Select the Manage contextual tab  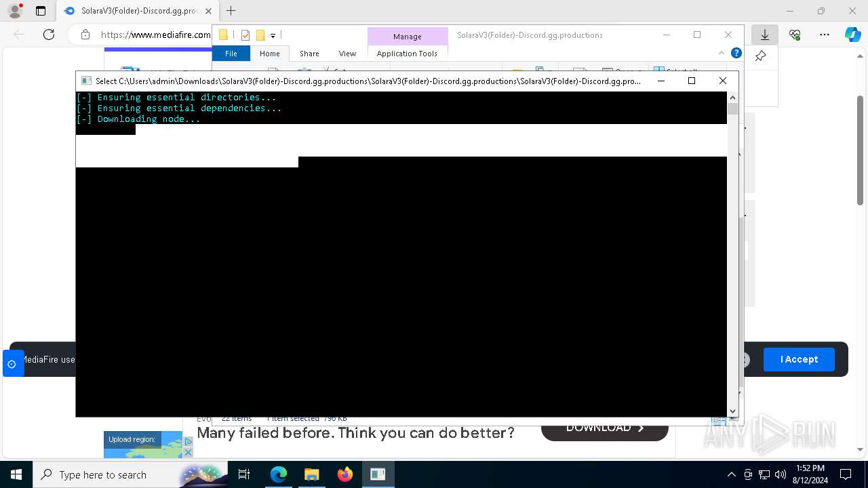point(408,36)
